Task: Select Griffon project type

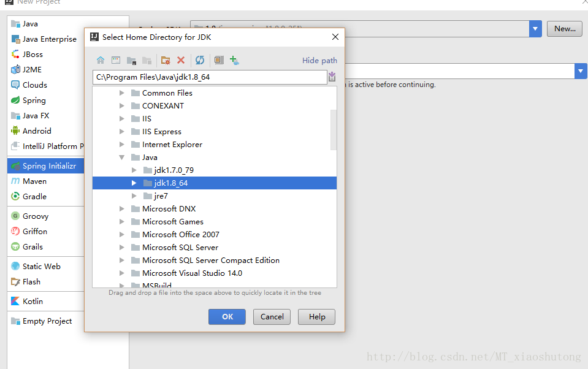Action: click(x=45, y=231)
